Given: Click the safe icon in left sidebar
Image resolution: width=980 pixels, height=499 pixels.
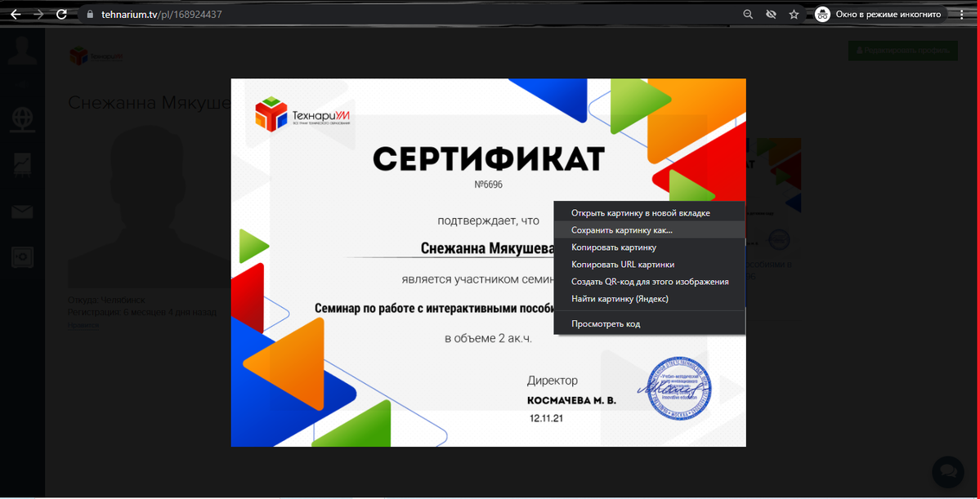Looking at the screenshot, I should pyautogui.click(x=23, y=256).
